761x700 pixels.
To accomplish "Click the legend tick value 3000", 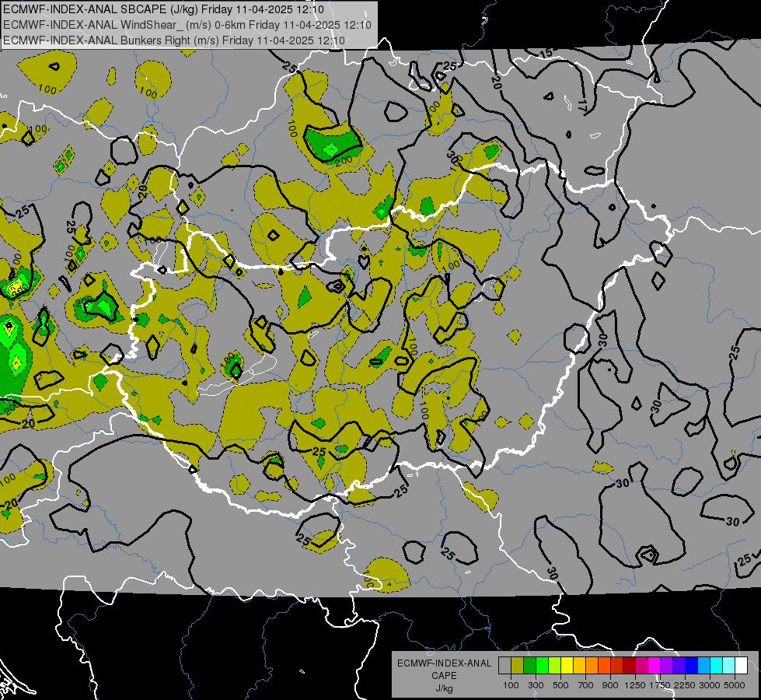I will 710,685.
